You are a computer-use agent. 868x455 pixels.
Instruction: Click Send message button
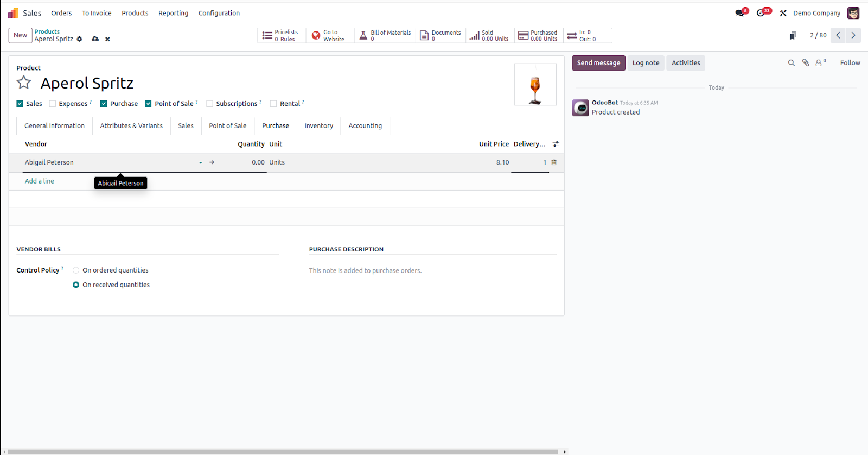coord(598,63)
